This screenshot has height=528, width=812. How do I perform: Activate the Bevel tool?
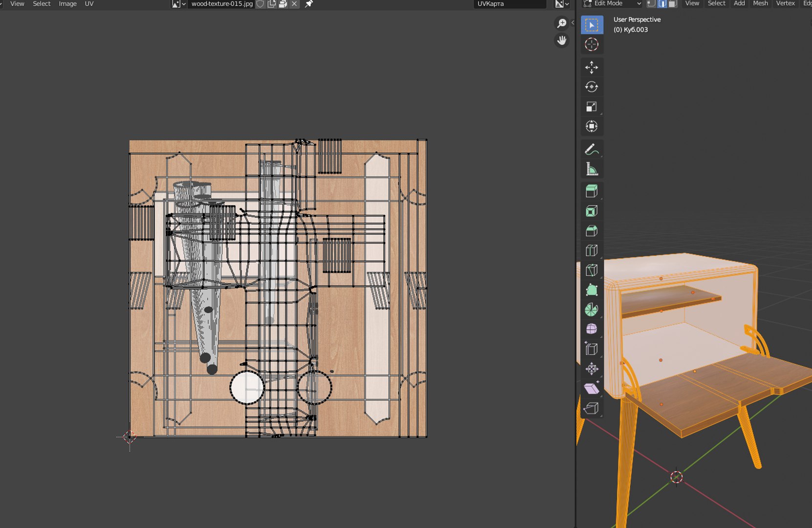tap(592, 231)
